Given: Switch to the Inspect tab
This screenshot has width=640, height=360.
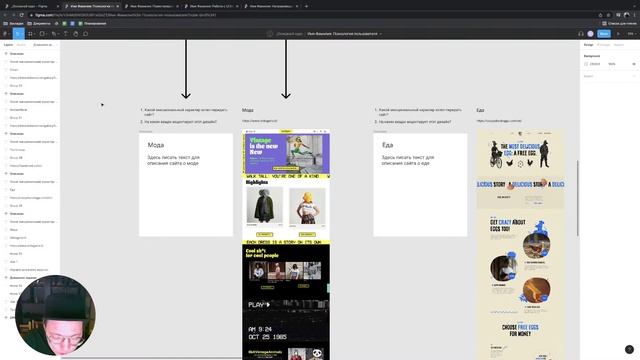Looking at the screenshot, I should point(619,44).
